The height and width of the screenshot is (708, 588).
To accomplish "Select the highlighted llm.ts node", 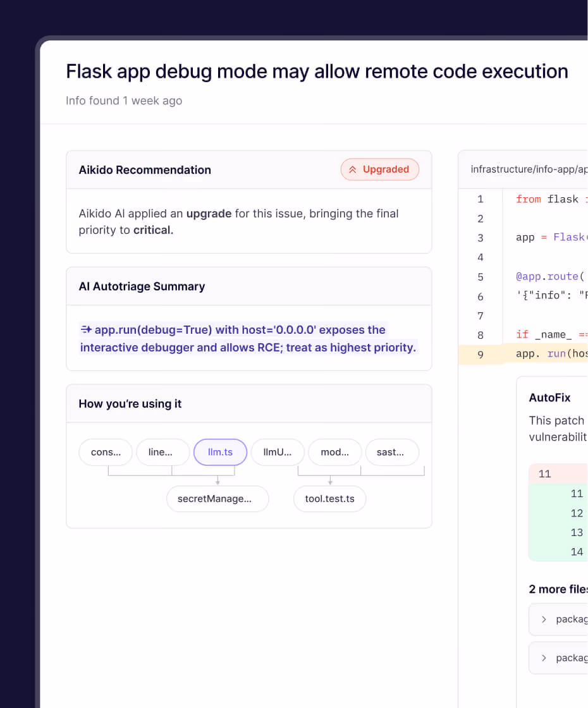I will pos(221,452).
